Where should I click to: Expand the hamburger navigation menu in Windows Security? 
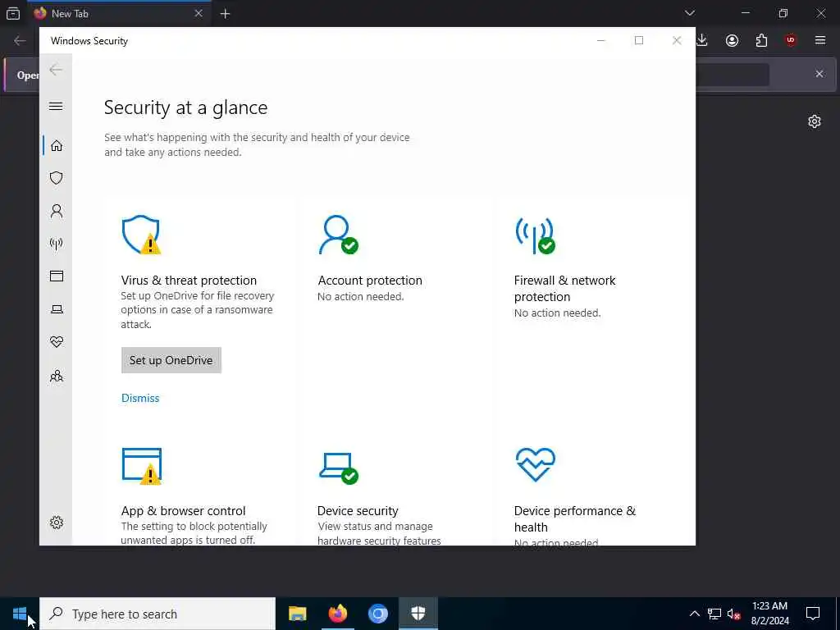56,106
